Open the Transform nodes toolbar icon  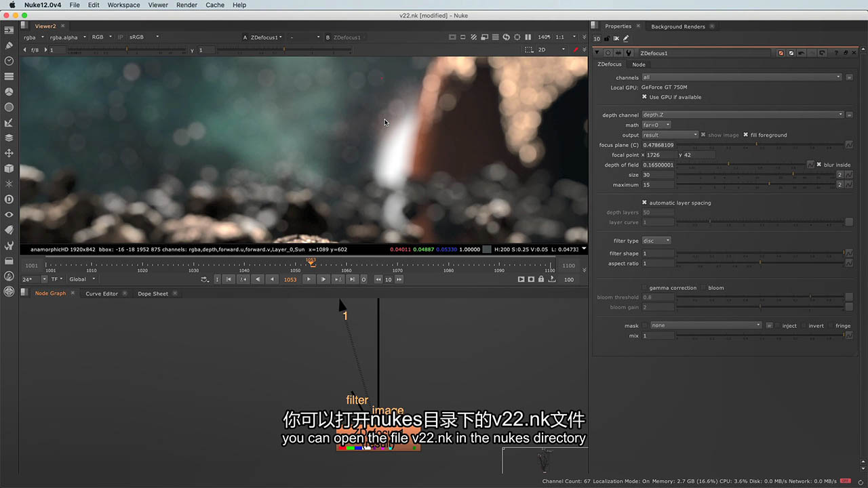click(x=9, y=153)
